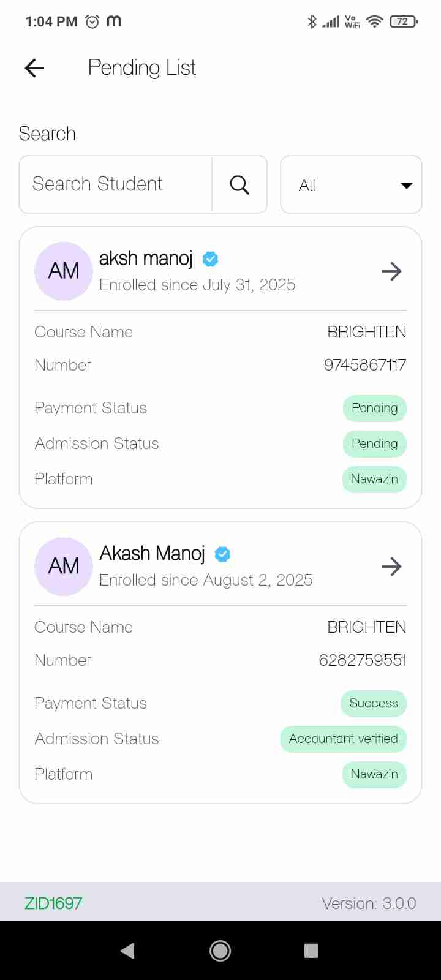This screenshot has height=980, width=441.
Task: Select the Accountant verified status badge
Action: pos(343,739)
